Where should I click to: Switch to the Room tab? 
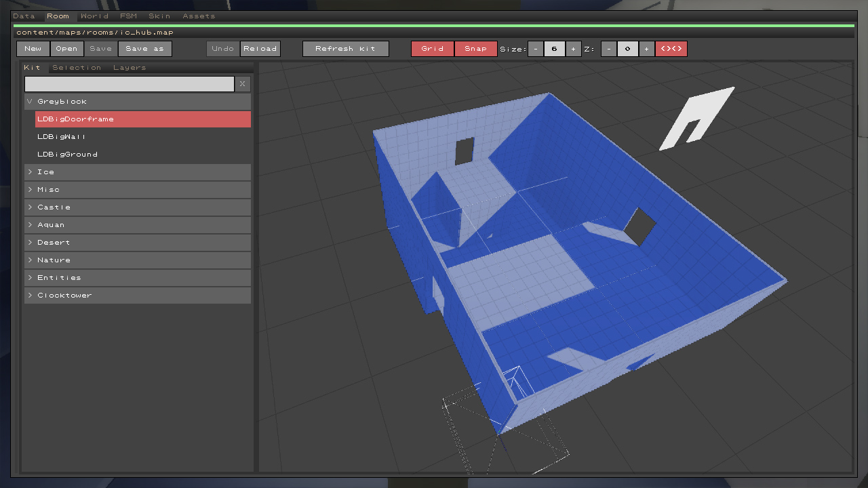[x=58, y=16]
